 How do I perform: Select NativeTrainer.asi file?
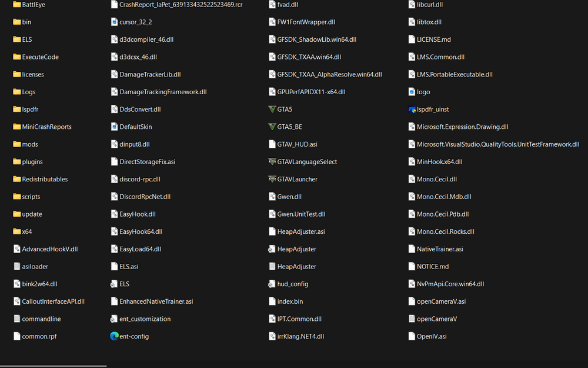click(x=436, y=249)
